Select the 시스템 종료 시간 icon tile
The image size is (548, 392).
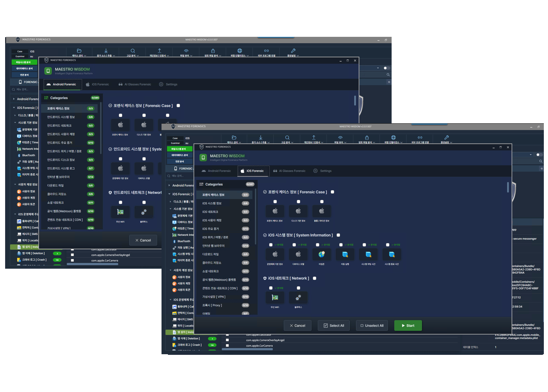coord(392,254)
